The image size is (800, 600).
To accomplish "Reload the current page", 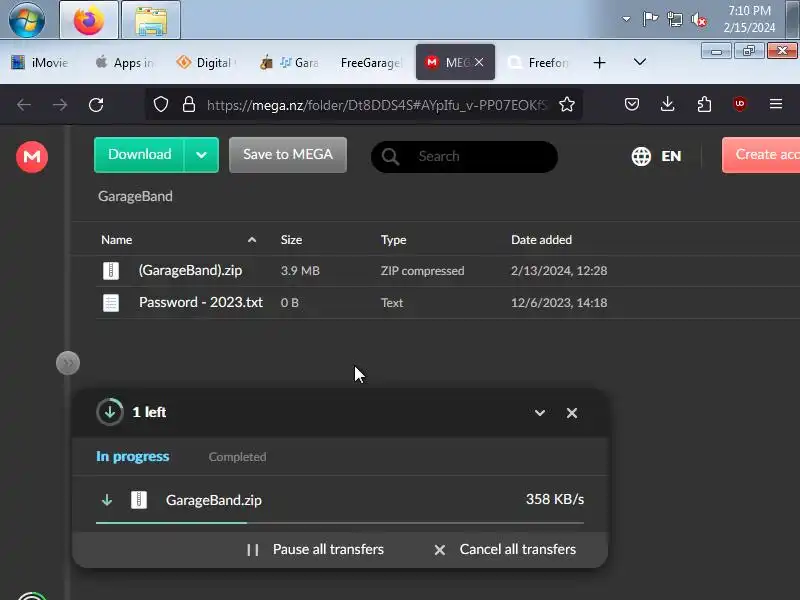I will pyautogui.click(x=96, y=105).
